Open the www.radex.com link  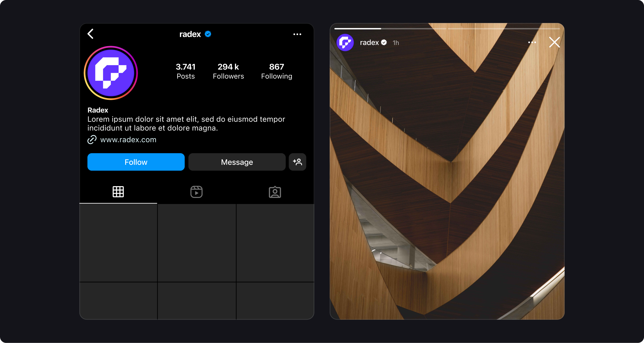[128, 140]
